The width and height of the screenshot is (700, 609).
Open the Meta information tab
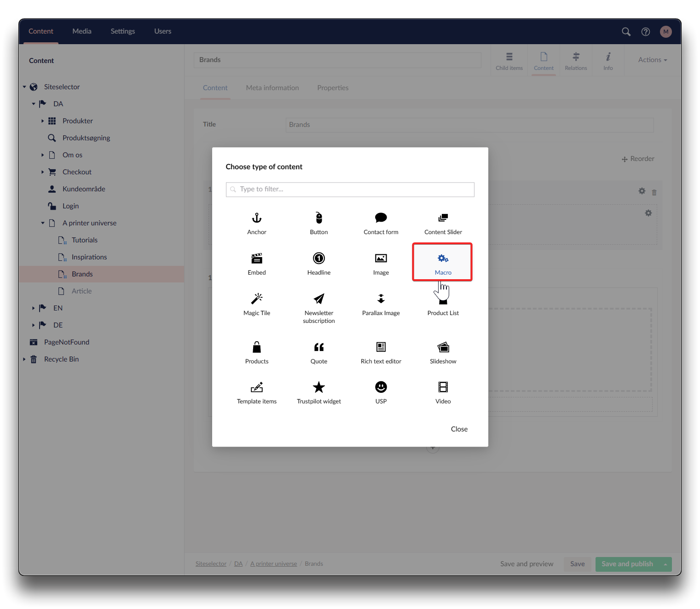tap(272, 88)
